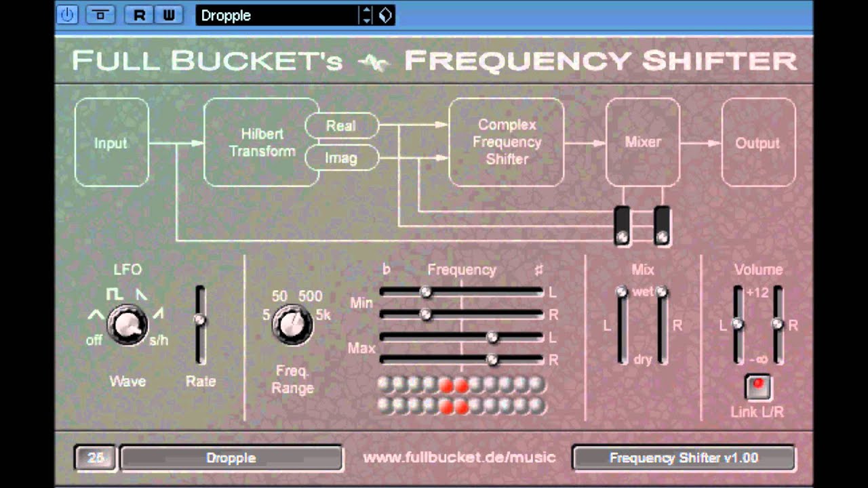The height and width of the screenshot is (488, 868).
Task: Click the Dropple preset bar at the bottom
Action: (231, 457)
